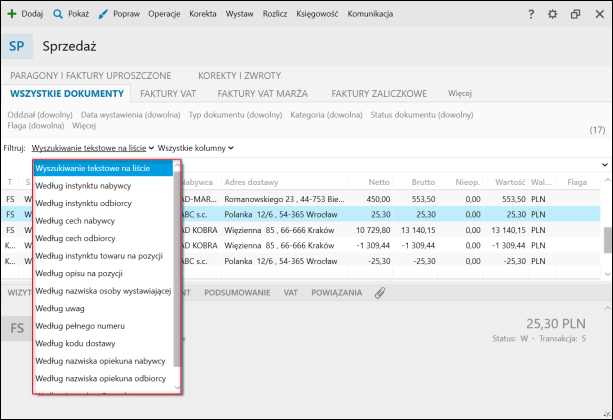Screen dimensions: 613x420
Task: Select Według cech odbiorcy option
Action: 103,238
